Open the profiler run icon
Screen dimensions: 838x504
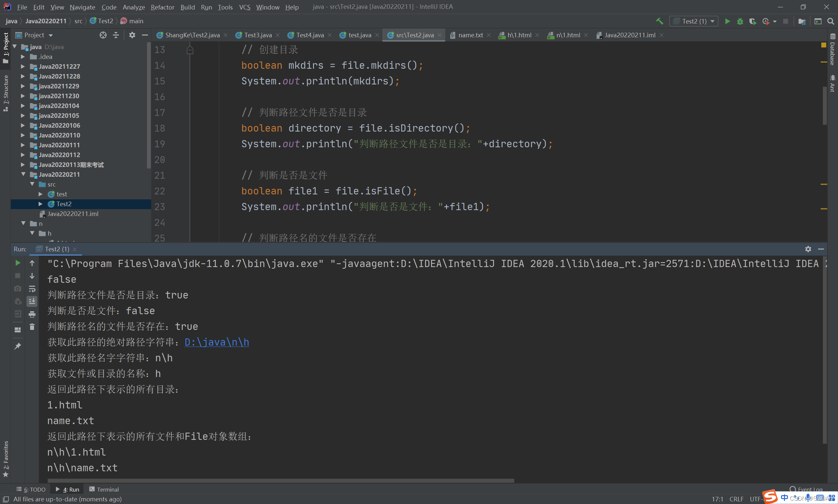[766, 21]
